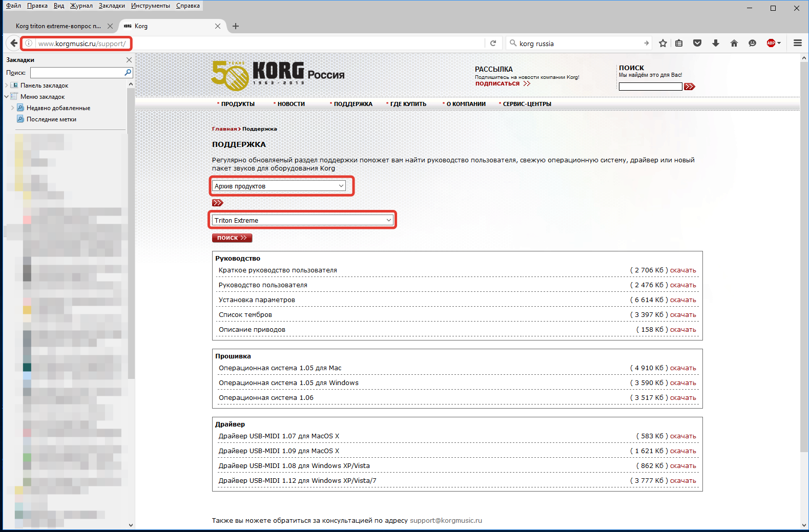Open the hamburger menu icon
Image resolution: width=809 pixels, height=532 pixels.
point(798,44)
